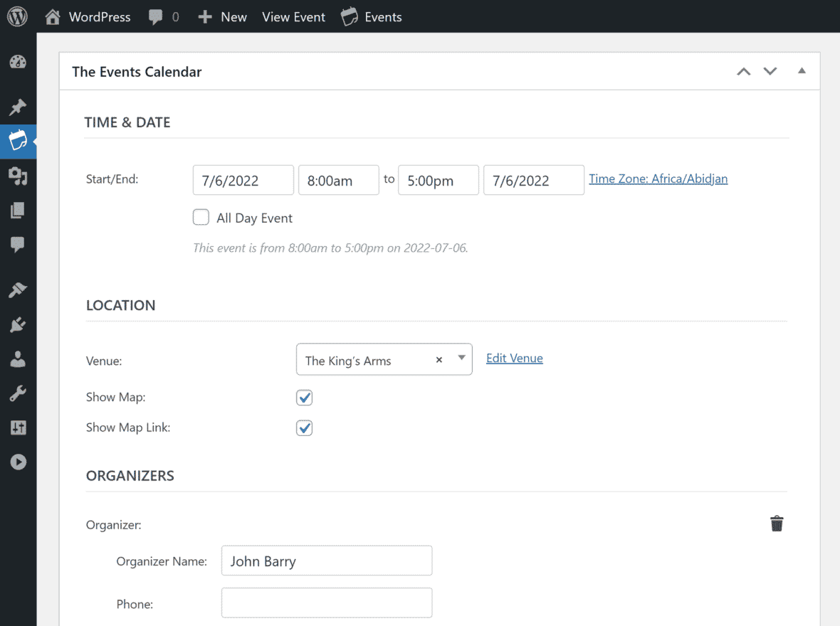Open Tools via the wrench icon

tap(18, 393)
